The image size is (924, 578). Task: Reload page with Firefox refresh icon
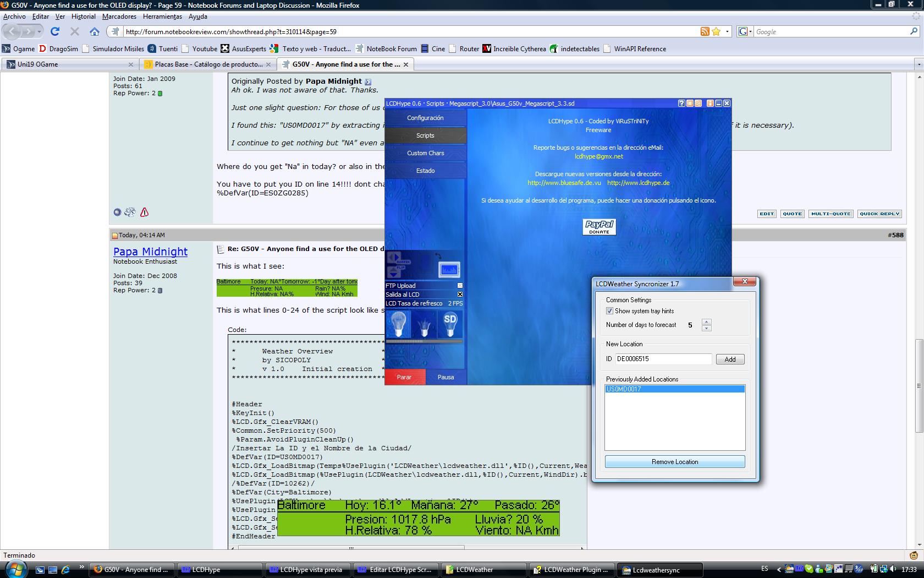pos(55,31)
